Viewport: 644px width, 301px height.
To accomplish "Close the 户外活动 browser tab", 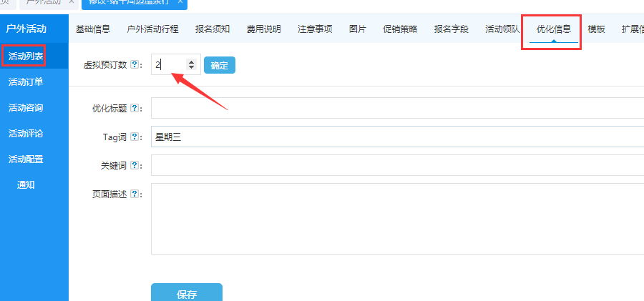I will 72,2.
